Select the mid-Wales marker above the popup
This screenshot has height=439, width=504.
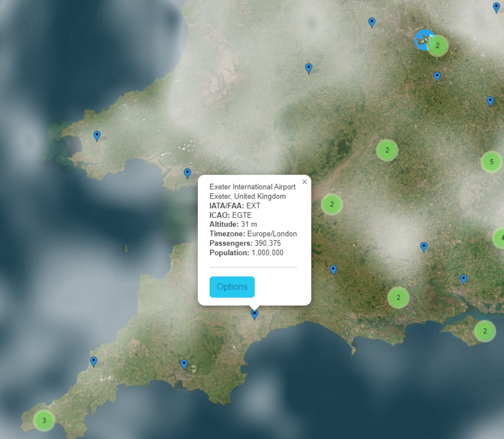pyautogui.click(x=308, y=68)
